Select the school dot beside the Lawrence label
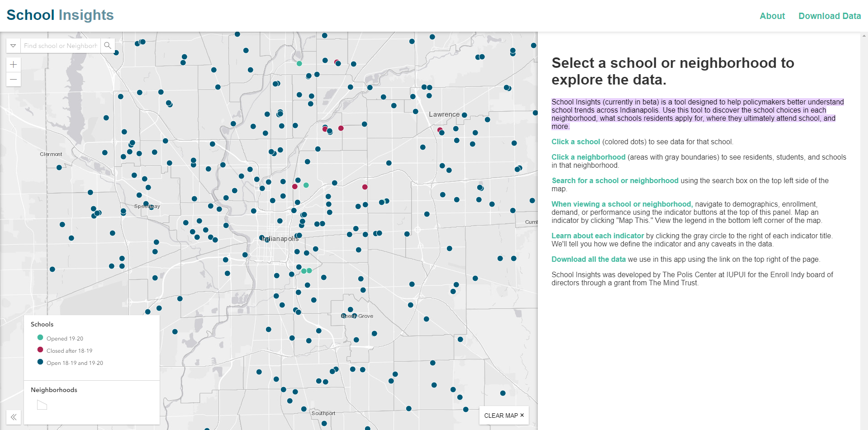 point(464,115)
